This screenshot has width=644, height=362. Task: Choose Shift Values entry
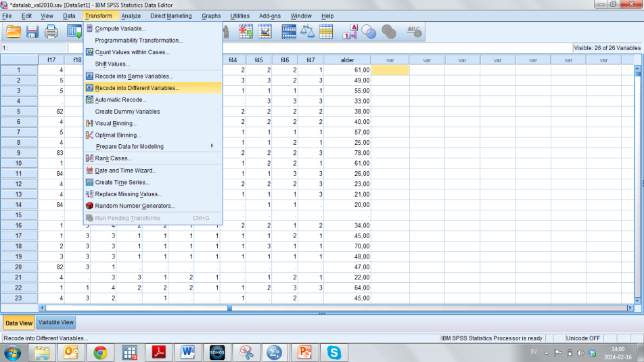[x=153, y=64]
